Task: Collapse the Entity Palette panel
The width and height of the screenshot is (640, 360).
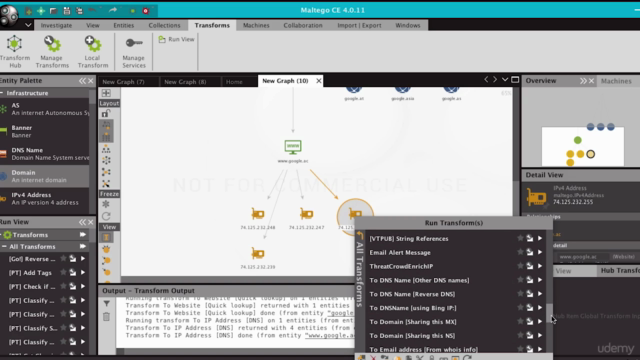Action: point(82,81)
